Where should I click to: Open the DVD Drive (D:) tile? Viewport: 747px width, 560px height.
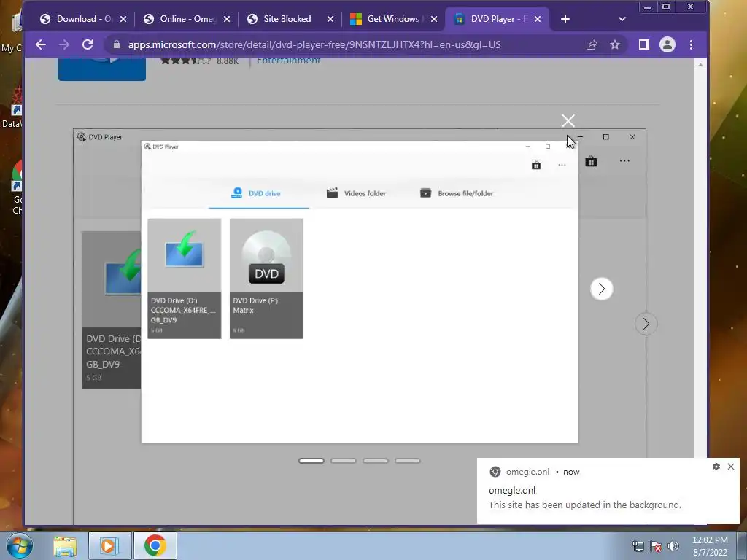pos(185,279)
